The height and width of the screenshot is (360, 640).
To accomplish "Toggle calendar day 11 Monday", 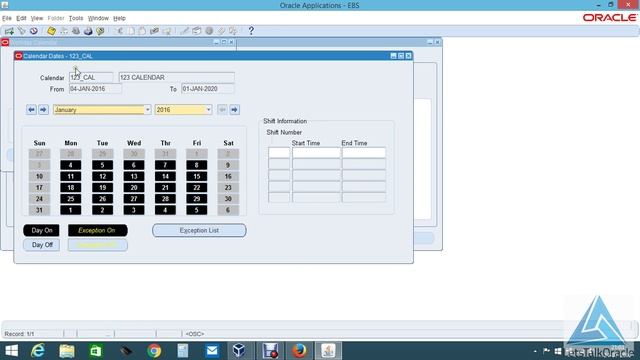I will point(71,176).
